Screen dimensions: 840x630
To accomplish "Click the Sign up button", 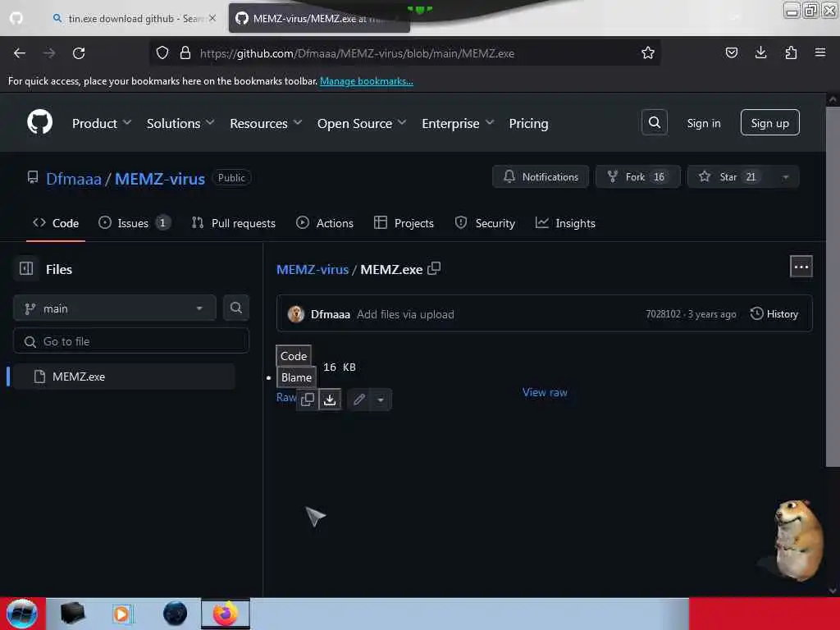I will click(769, 123).
